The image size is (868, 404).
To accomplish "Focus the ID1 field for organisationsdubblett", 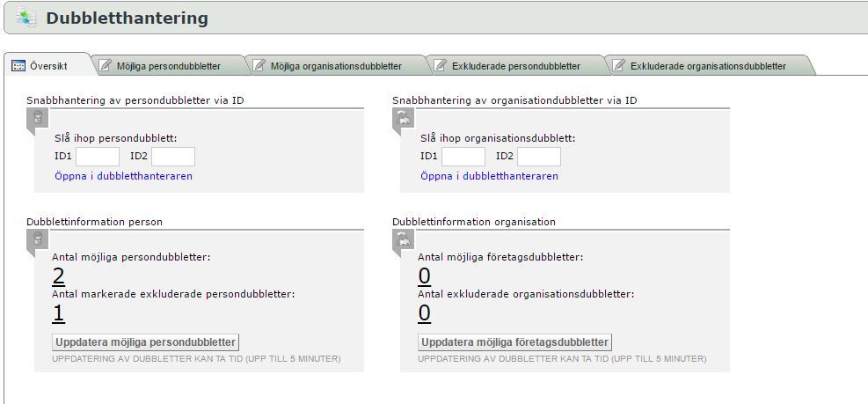I will [463, 157].
